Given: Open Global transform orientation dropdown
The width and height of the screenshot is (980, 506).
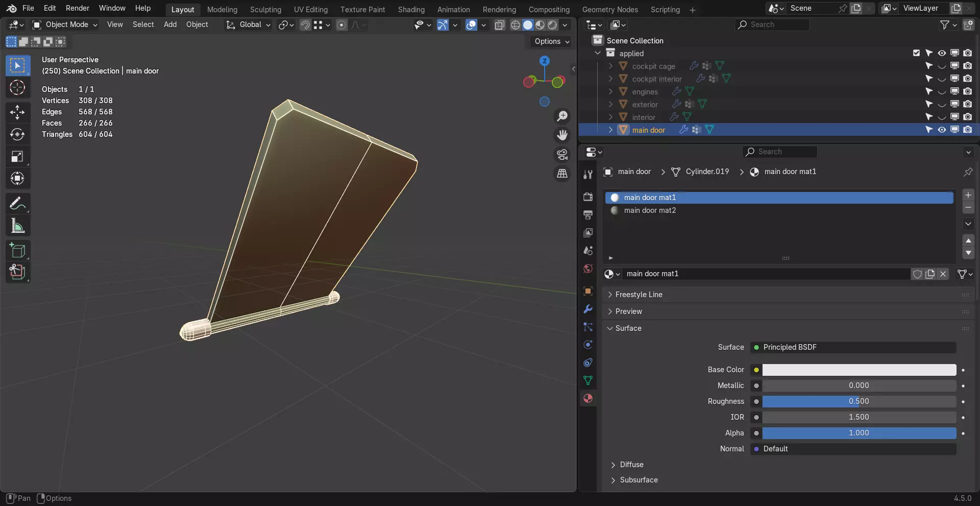Looking at the screenshot, I should click(x=249, y=25).
